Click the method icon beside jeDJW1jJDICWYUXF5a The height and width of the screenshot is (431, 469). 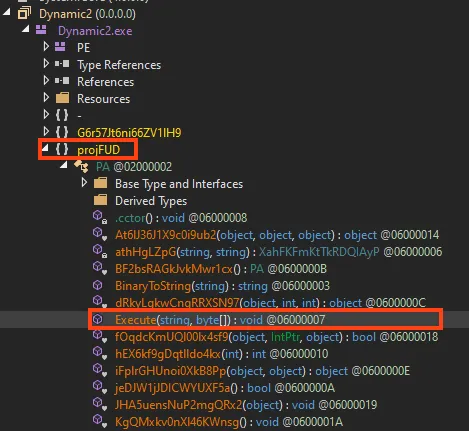click(99, 387)
